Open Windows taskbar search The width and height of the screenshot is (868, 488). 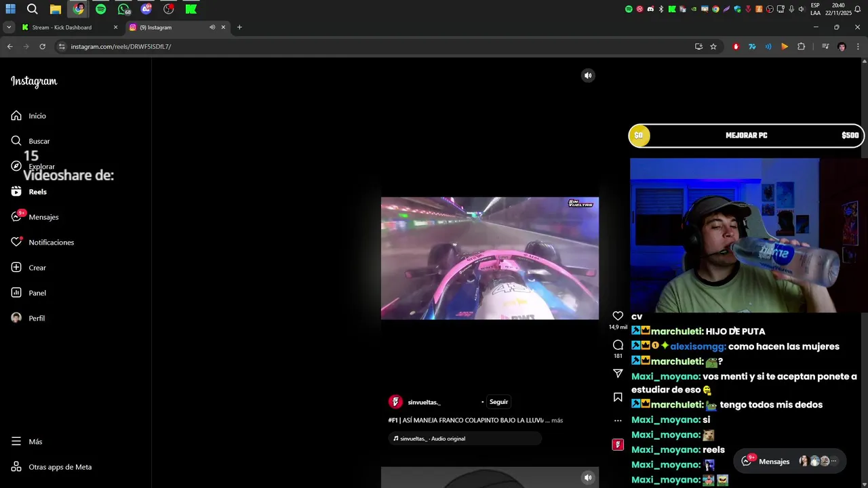coord(33,9)
